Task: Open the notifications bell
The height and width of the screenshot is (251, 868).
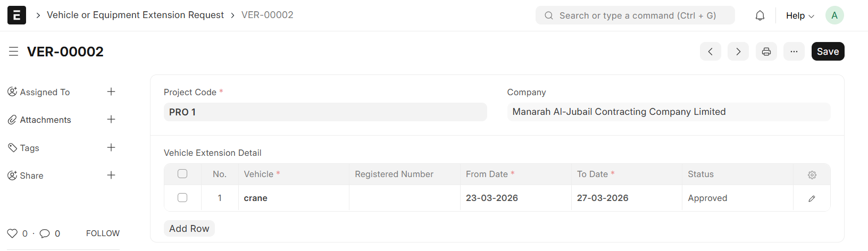Action: pyautogui.click(x=760, y=15)
